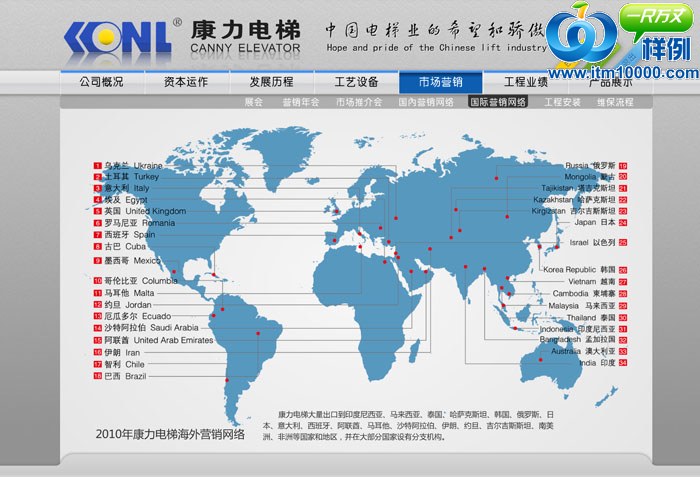
Task: Select the 国际营销网络 submenu item
Action: coord(498,102)
